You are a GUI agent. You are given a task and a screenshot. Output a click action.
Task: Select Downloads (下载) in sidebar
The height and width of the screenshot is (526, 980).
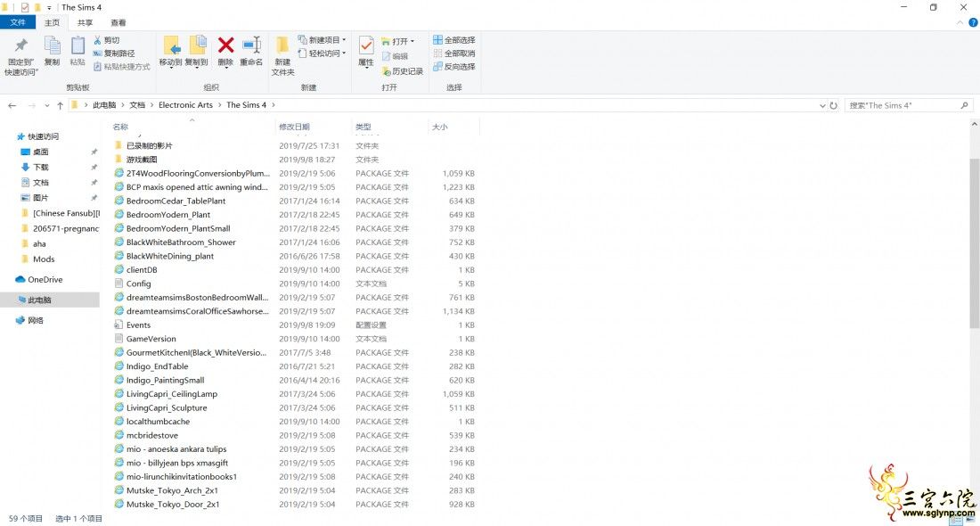click(41, 167)
